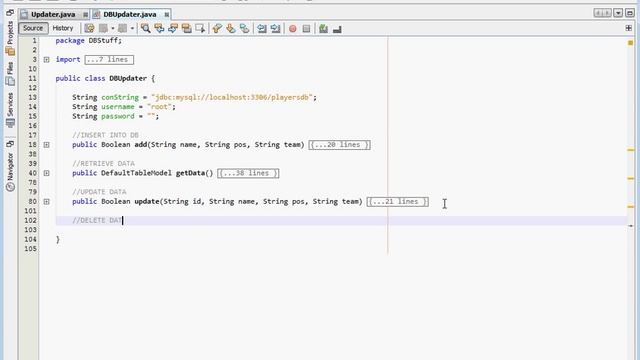
Task: Click the error stripe mark near getData
Action: pos(631,178)
